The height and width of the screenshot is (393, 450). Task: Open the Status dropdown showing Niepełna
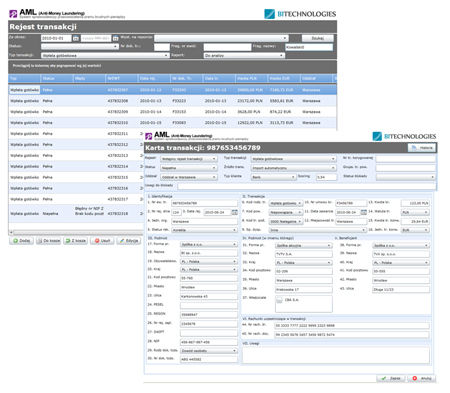click(189, 168)
